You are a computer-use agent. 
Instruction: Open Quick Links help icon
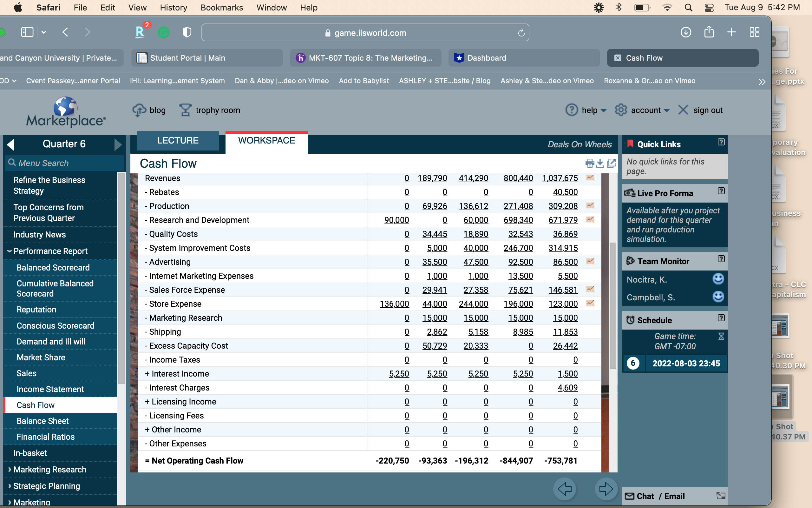[x=721, y=142]
